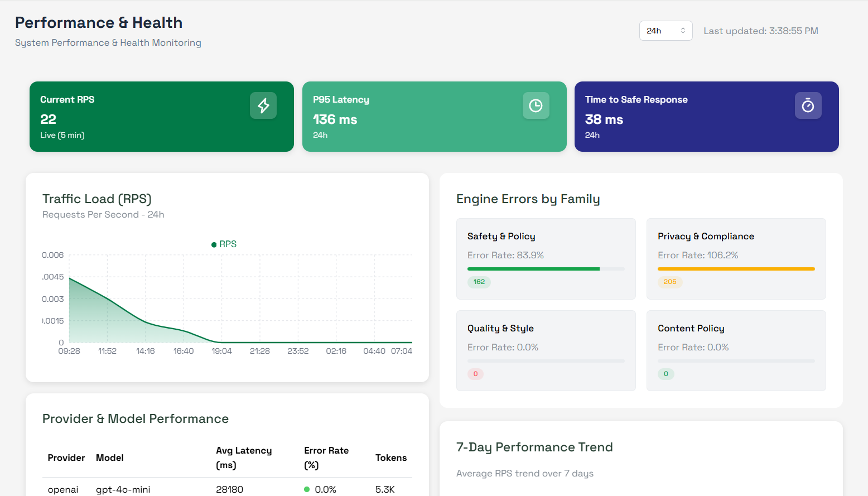868x496 pixels.
Task: Click the Safety & Policy green progress bar
Action: [x=533, y=269]
